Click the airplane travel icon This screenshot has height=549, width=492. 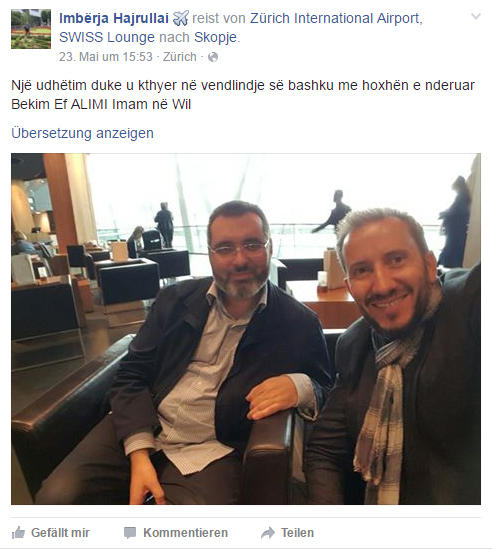tap(181, 18)
